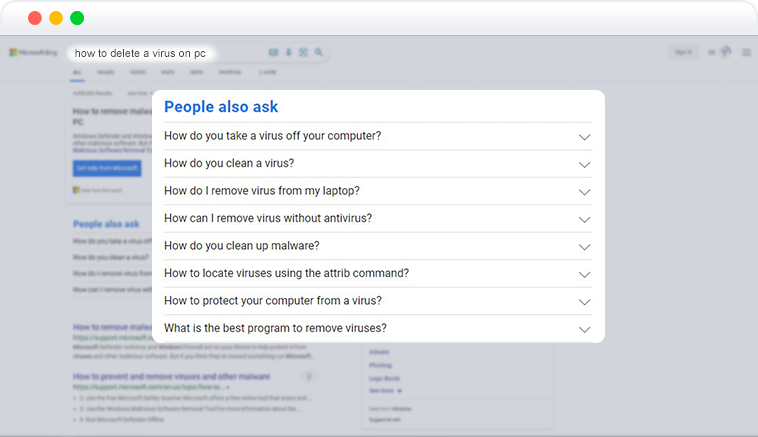Image resolution: width=758 pixels, height=437 pixels.
Task: Click the lightbulb icon beside the prevent viruses result
Action: coord(309,377)
